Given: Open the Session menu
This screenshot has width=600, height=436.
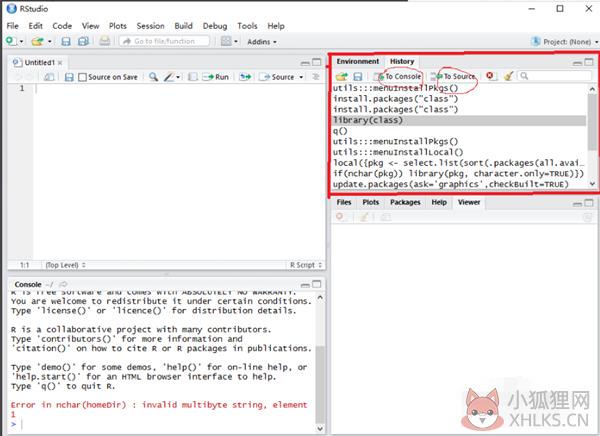Looking at the screenshot, I should click(150, 26).
